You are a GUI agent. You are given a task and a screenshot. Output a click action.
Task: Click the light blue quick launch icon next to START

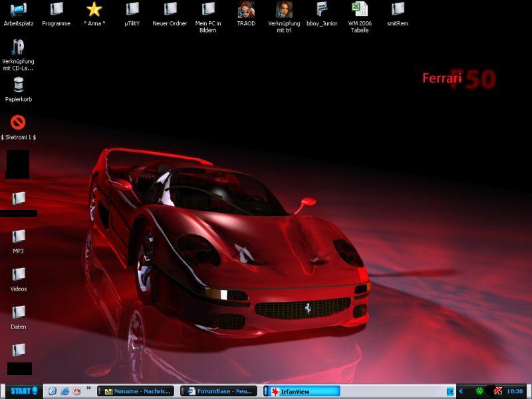pyautogui.click(x=53, y=392)
